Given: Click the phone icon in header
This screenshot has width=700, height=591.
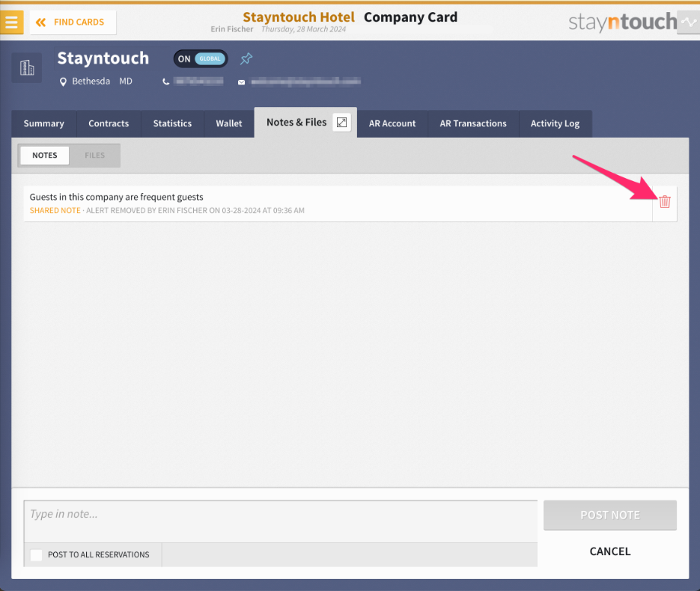Looking at the screenshot, I should click(166, 81).
